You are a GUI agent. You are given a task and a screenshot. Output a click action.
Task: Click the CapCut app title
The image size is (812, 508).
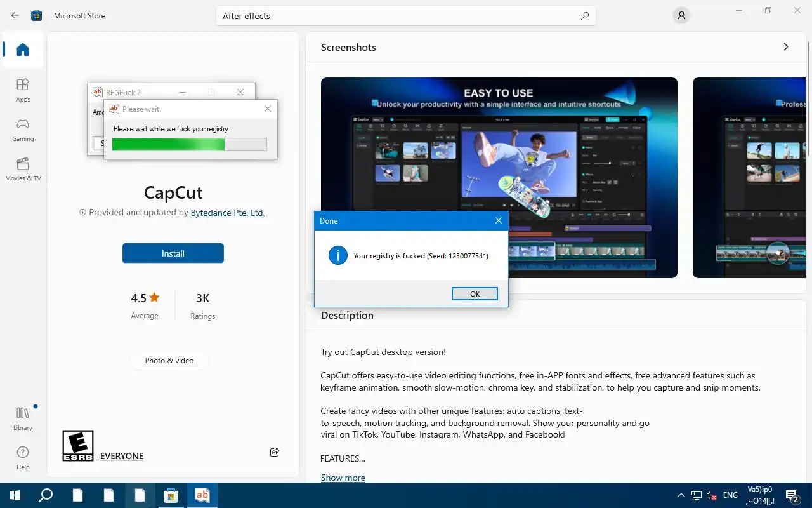[173, 192]
